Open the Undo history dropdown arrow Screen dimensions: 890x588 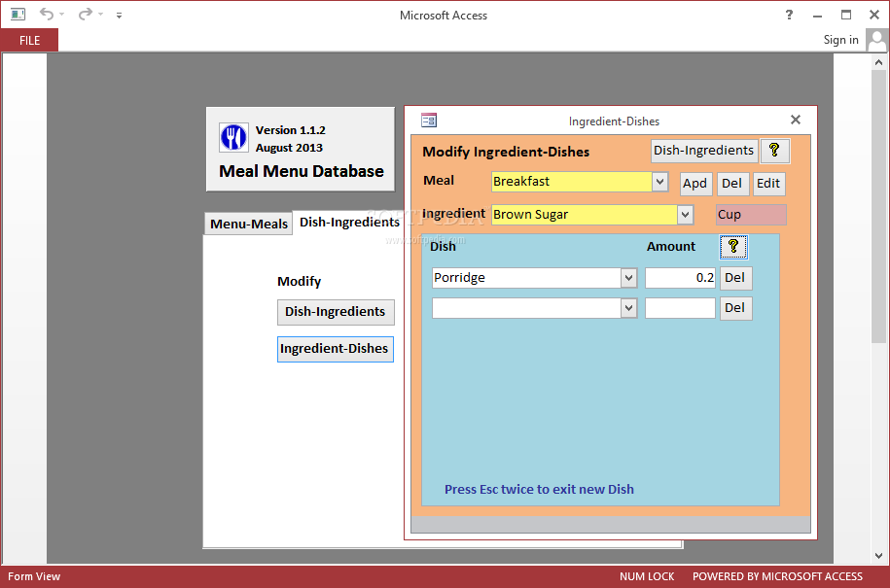pos(62,15)
